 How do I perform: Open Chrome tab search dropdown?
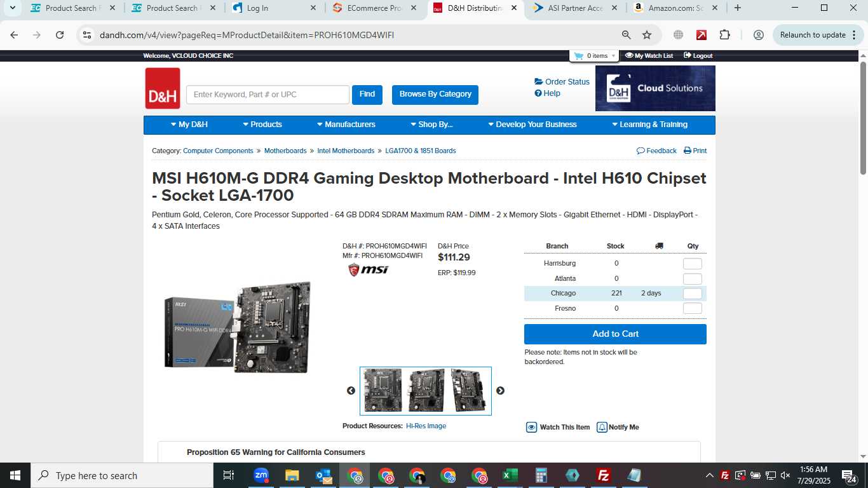12,8
